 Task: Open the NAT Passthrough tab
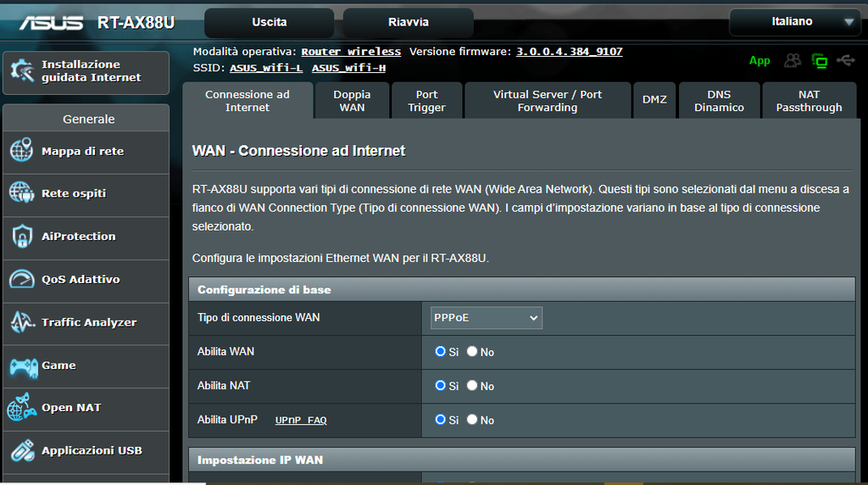(x=809, y=101)
